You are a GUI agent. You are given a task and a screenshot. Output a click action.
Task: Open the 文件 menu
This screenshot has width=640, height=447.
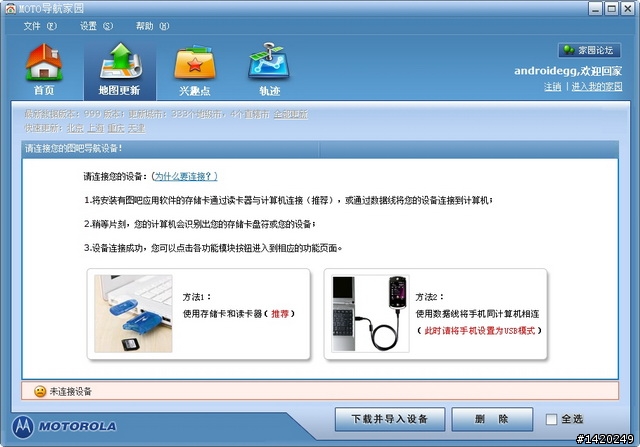(40, 26)
